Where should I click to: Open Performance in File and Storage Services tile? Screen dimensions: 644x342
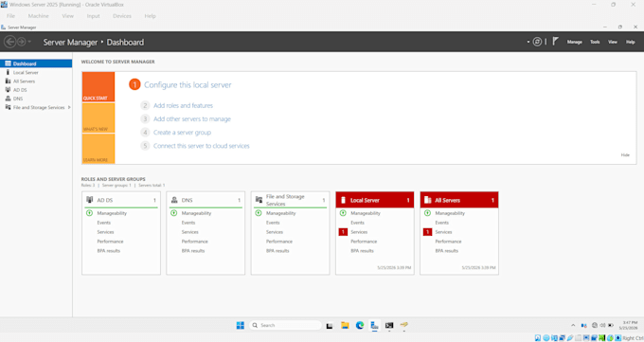click(278, 242)
